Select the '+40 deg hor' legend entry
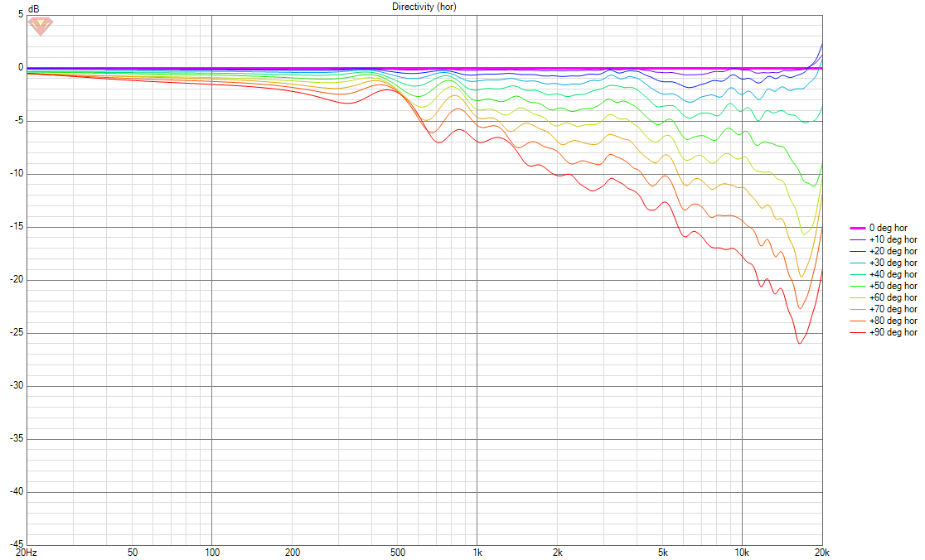 coord(883,275)
